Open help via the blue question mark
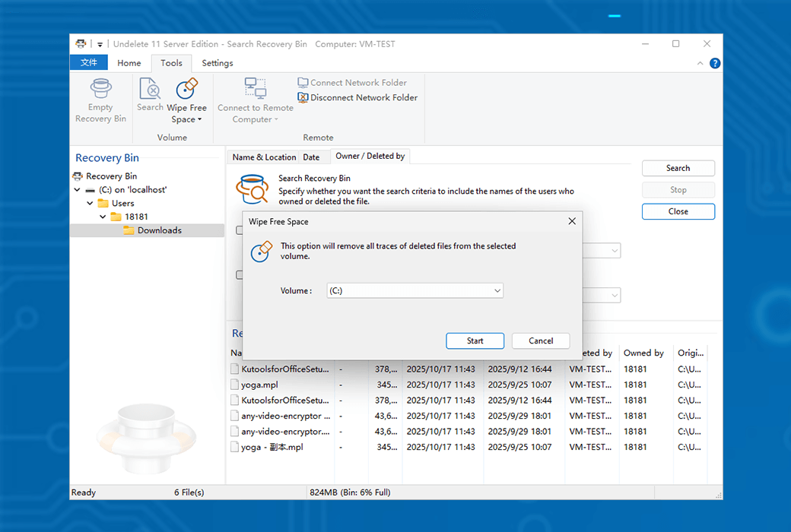This screenshot has width=791, height=532. (x=715, y=63)
